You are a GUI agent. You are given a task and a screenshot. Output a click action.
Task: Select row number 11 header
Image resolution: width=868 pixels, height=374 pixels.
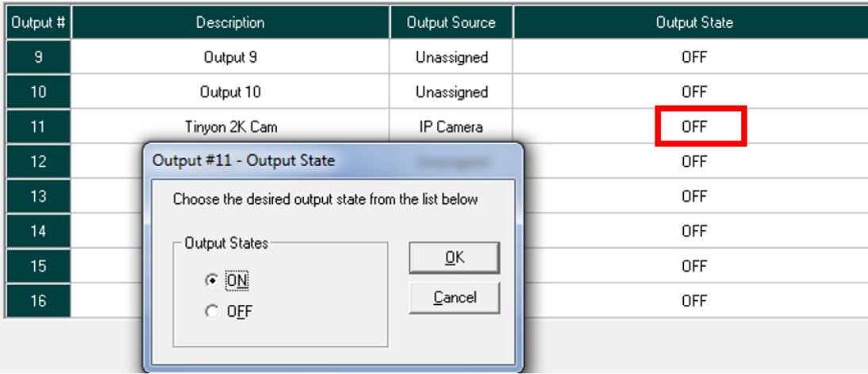[38, 127]
